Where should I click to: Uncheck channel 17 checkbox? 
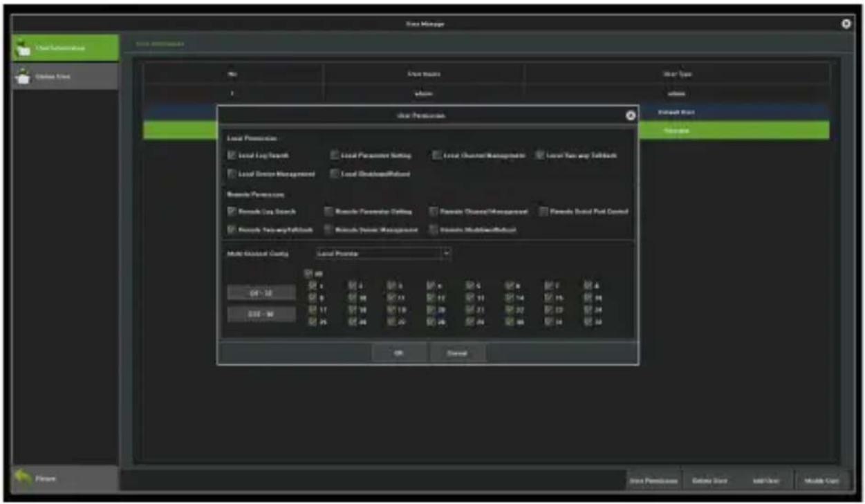tap(313, 310)
